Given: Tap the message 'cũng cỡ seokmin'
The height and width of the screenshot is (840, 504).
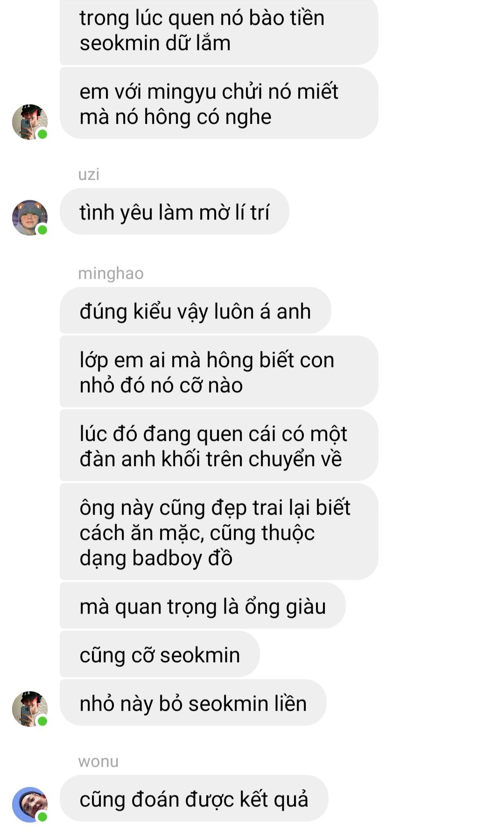Looking at the screenshot, I should point(160,654).
